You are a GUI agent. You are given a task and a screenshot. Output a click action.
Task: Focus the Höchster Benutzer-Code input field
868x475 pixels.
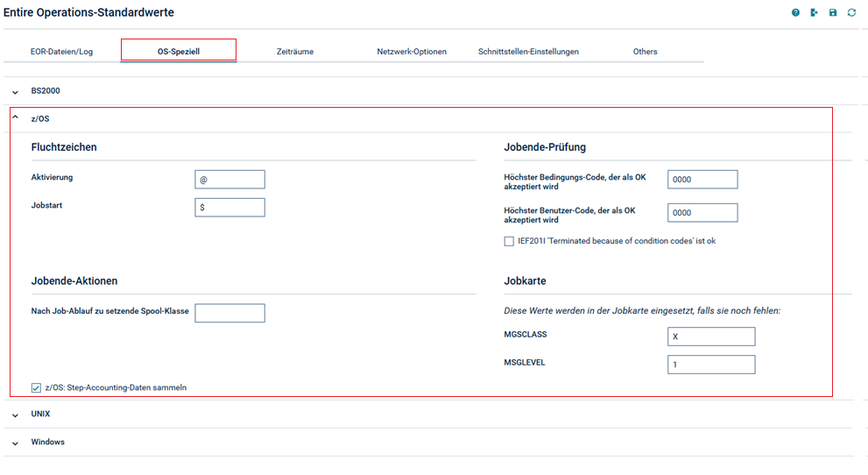point(702,213)
